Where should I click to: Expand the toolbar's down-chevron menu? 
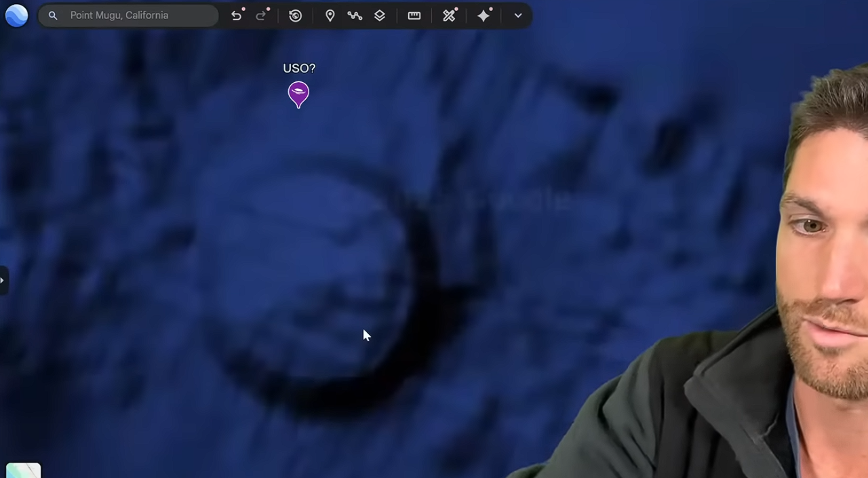[x=518, y=16]
